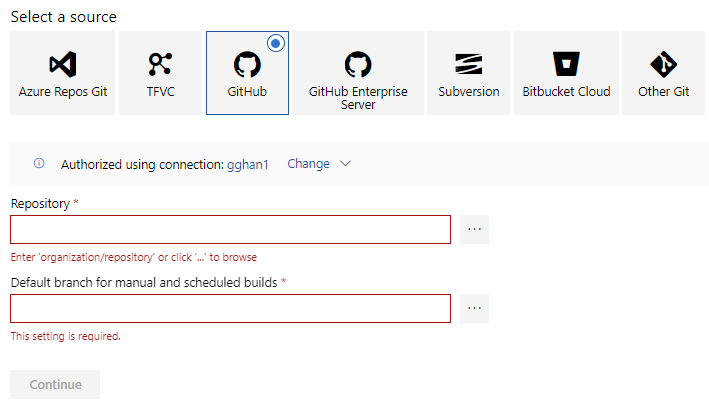
Task: Click the info icon beside Authorized message
Action: (39, 163)
